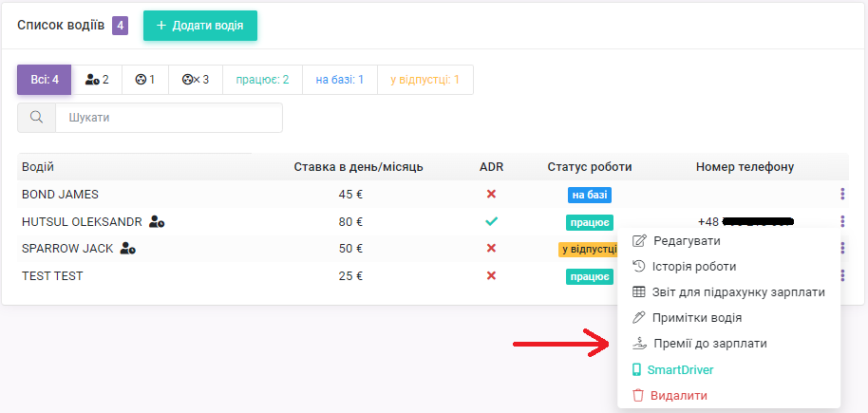868x413 pixels.
Task: Click driver name BOND JAMES
Action: (x=61, y=195)
